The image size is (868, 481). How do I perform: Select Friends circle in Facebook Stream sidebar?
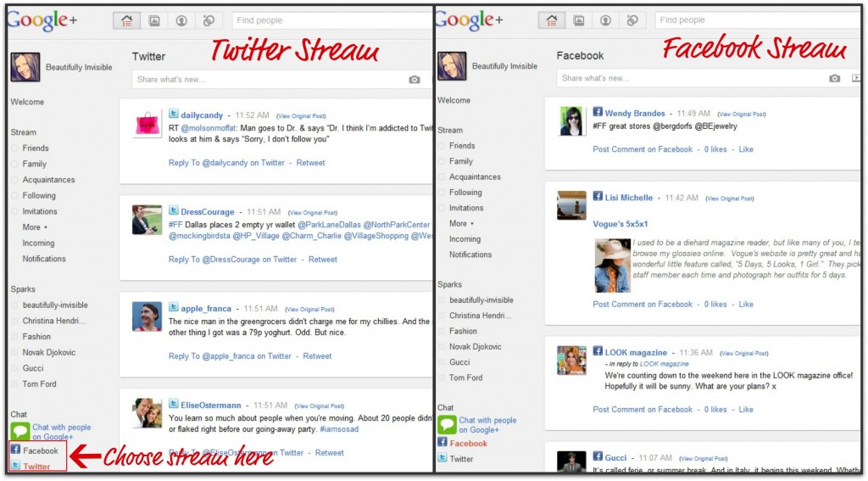(462, 146)
